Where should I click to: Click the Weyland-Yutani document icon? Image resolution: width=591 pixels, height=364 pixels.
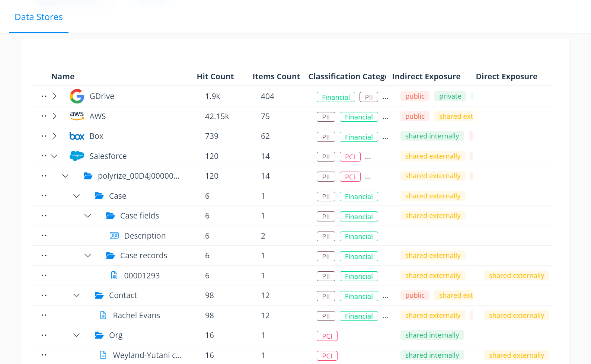(x=103, y=355)
